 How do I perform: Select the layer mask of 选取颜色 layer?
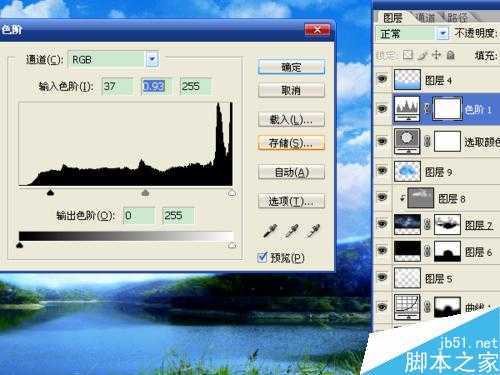pos(447,141)
